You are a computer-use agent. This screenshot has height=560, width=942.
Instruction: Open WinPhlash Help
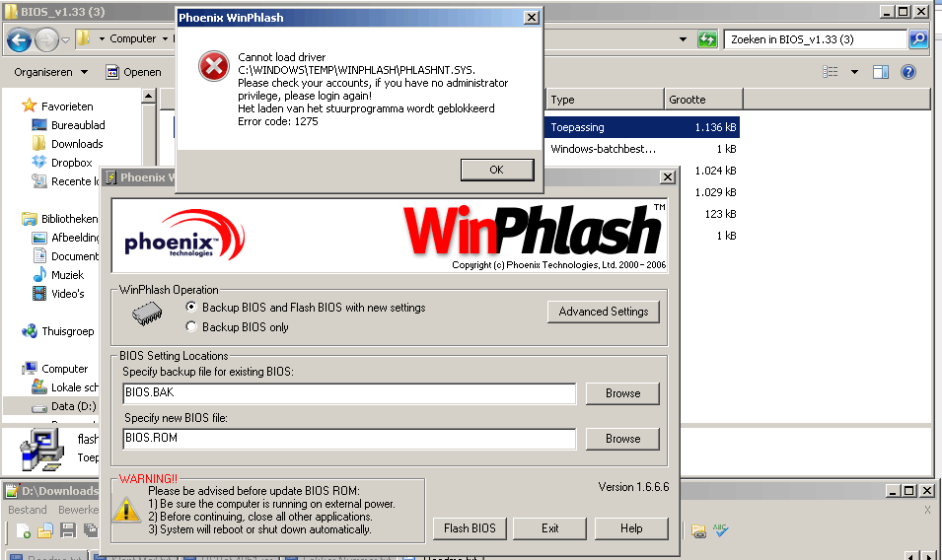pyautogui.click(x=631, y=528)
